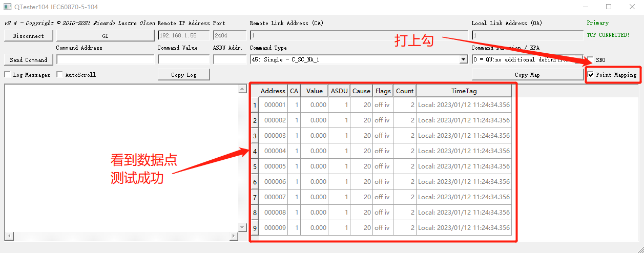This screenshot has height=253, width=644.
Task: Enable the SBO checkbox
Action: click(x=591, y=60)
